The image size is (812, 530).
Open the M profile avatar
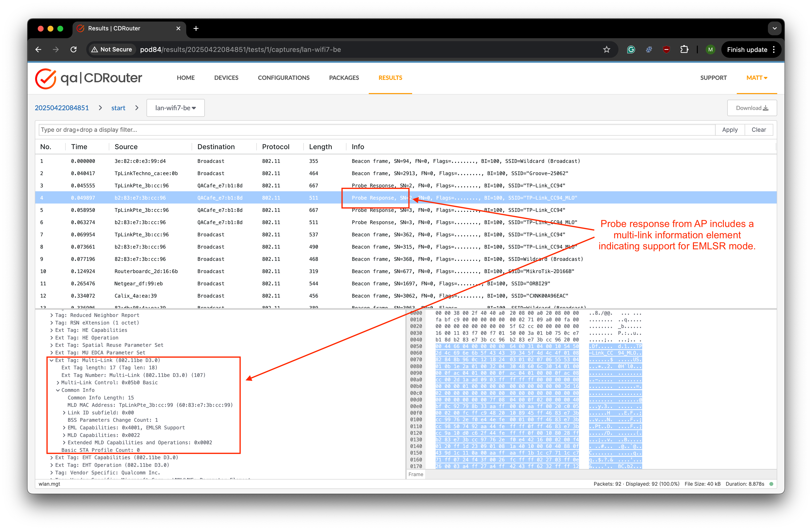pos(710,49)
